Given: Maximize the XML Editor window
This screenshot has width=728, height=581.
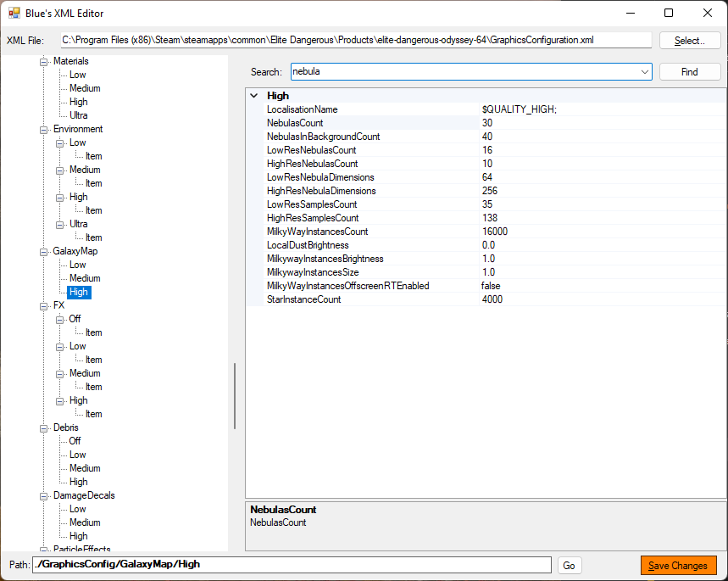Looking at the screenshot, I should pyautogui.click(x=669, y=13).
